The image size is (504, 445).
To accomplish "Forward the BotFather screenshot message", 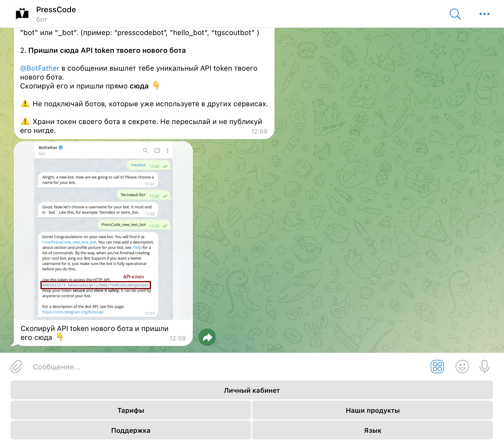I will click(207, 337).
